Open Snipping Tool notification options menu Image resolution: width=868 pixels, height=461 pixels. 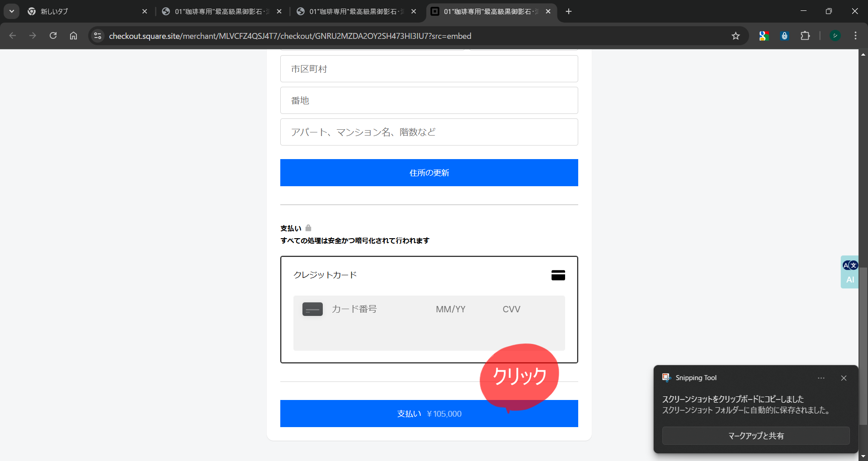pos(821,378)
